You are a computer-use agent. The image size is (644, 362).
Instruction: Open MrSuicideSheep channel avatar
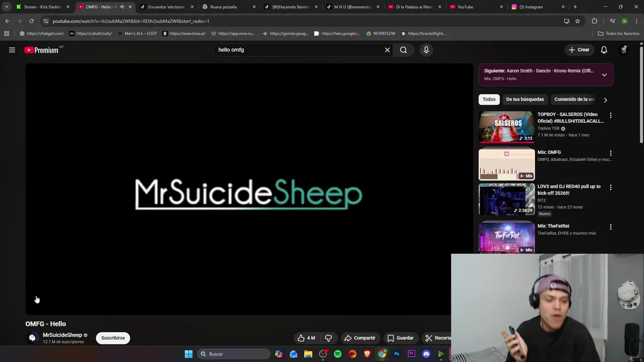32,338
